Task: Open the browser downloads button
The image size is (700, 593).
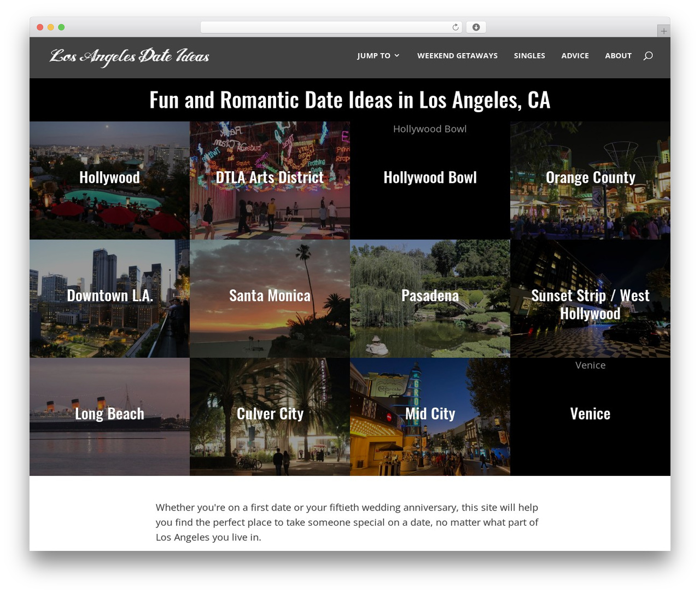Action: [x=476, y=27]
